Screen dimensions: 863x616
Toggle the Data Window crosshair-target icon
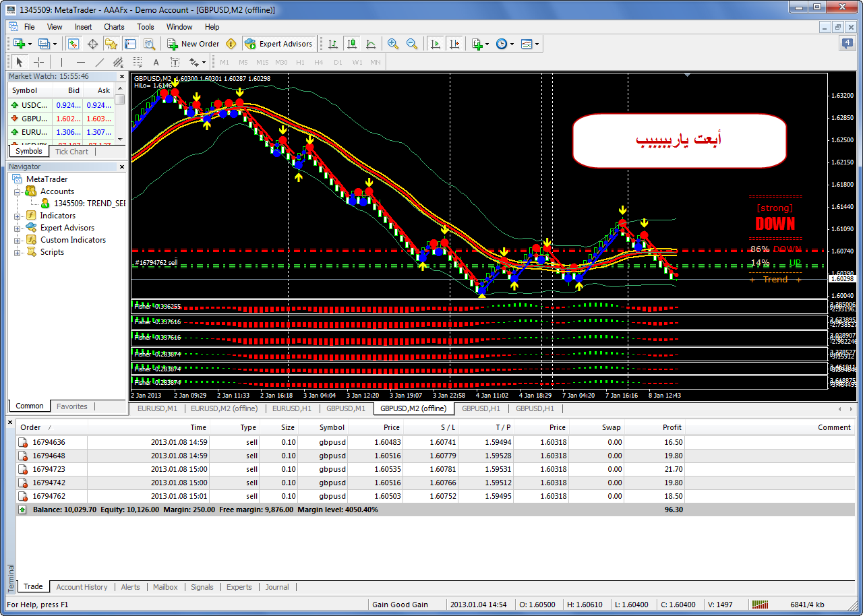pos(92,44)
